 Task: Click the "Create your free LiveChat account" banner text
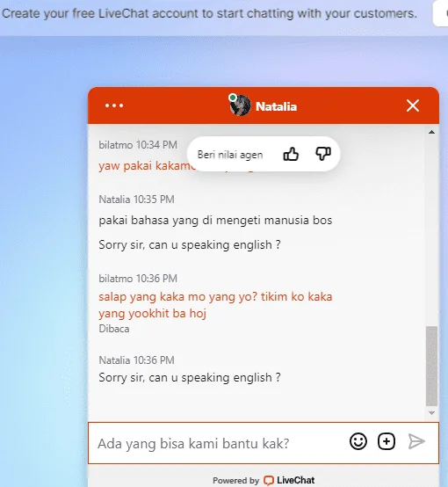(209, 13)
